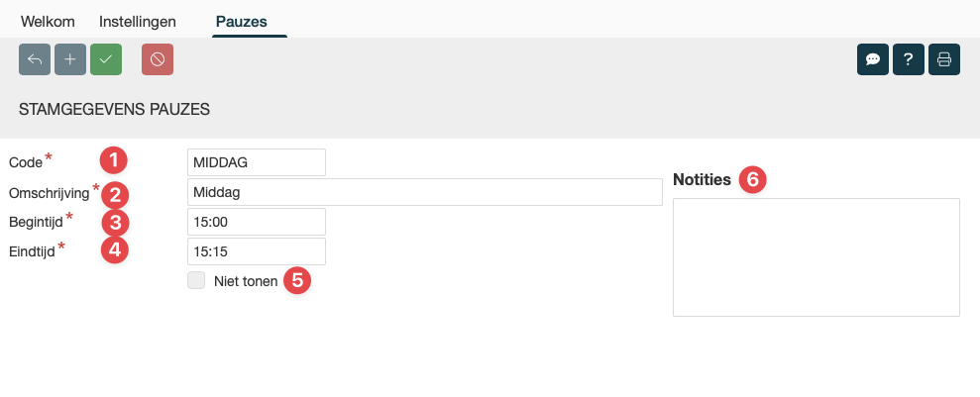
Task: Add a new pause with plus icon
Action: coord(70,59)
